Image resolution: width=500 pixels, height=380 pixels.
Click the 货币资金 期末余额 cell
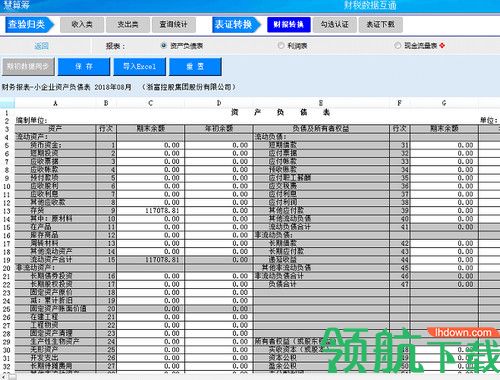pyautogui.click(x=150, y=145)
